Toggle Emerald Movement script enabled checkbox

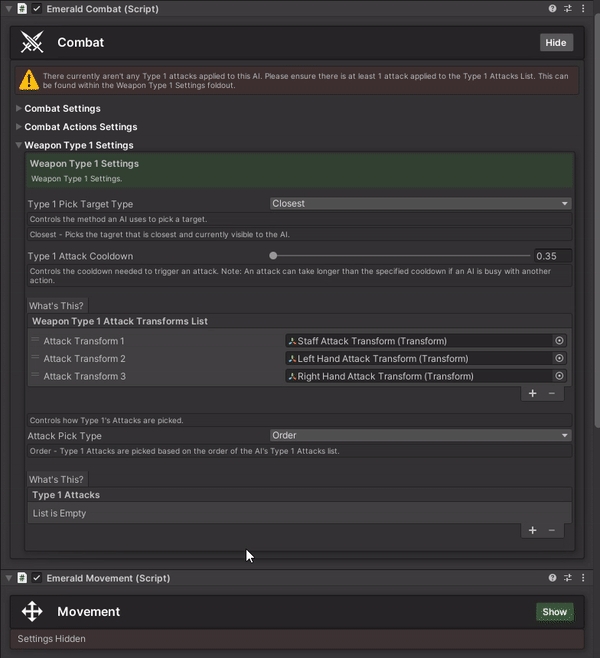(37, 578)
